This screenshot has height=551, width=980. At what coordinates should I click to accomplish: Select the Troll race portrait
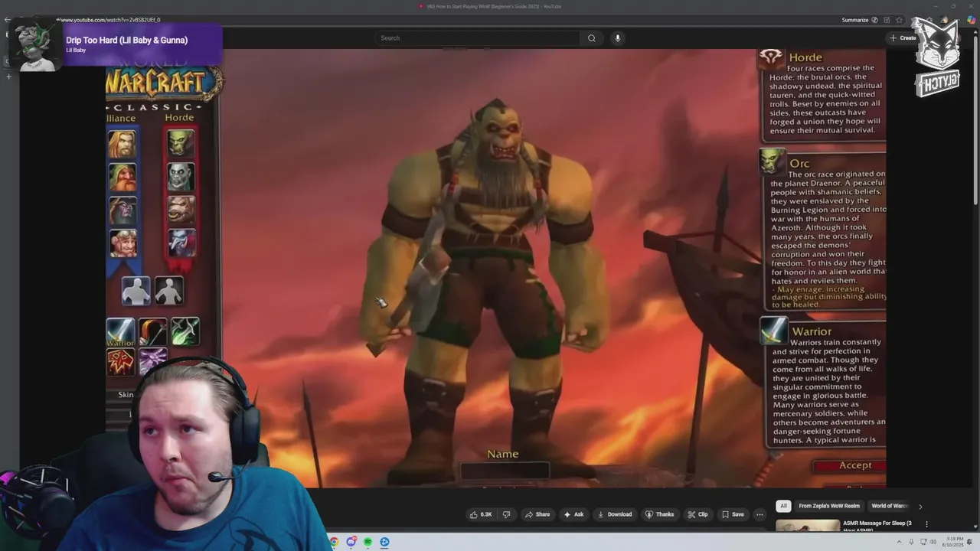click(181, 243)
